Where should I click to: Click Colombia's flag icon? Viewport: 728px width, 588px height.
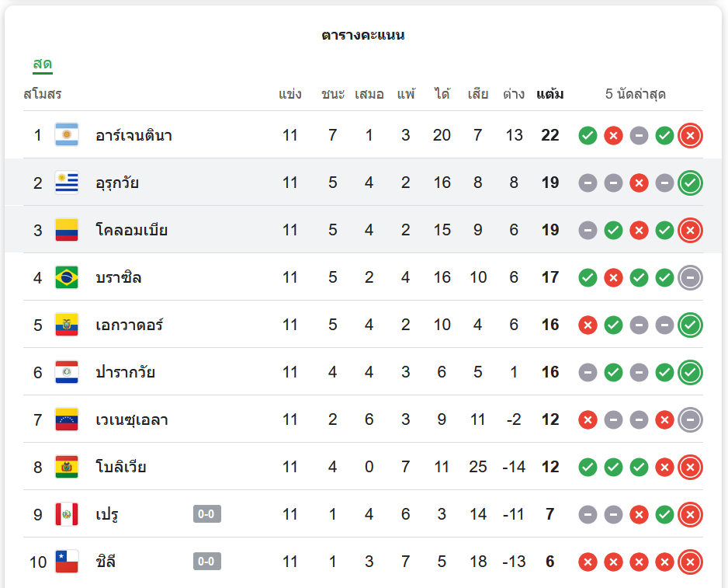click(x=67, y=230)
